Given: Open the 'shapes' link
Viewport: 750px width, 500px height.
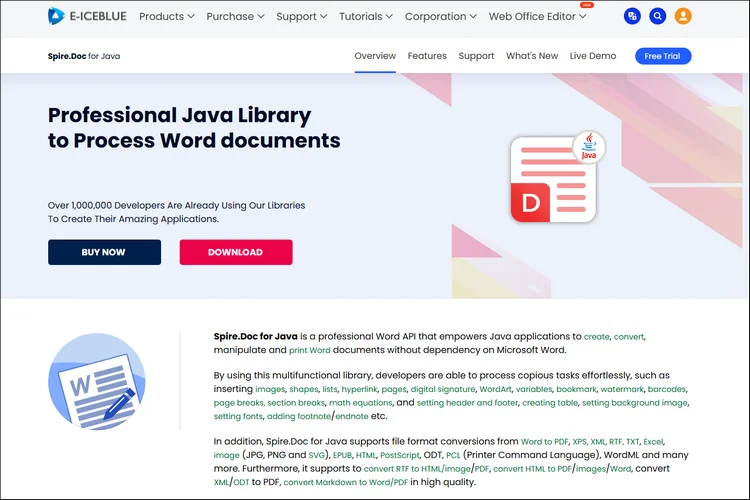Looking at the screenshot, I should 303,389.
